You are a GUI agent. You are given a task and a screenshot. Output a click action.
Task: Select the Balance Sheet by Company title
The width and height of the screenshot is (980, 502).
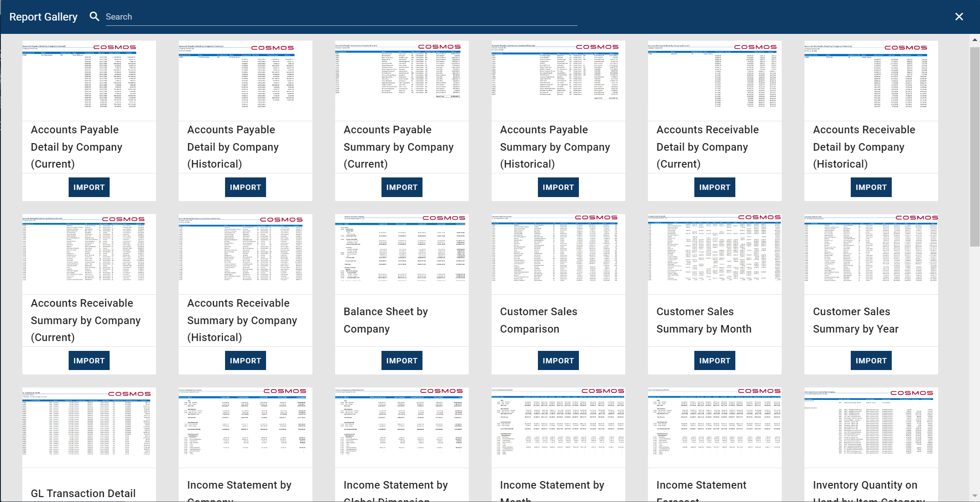pyautogui.click(x=385, y=320)
